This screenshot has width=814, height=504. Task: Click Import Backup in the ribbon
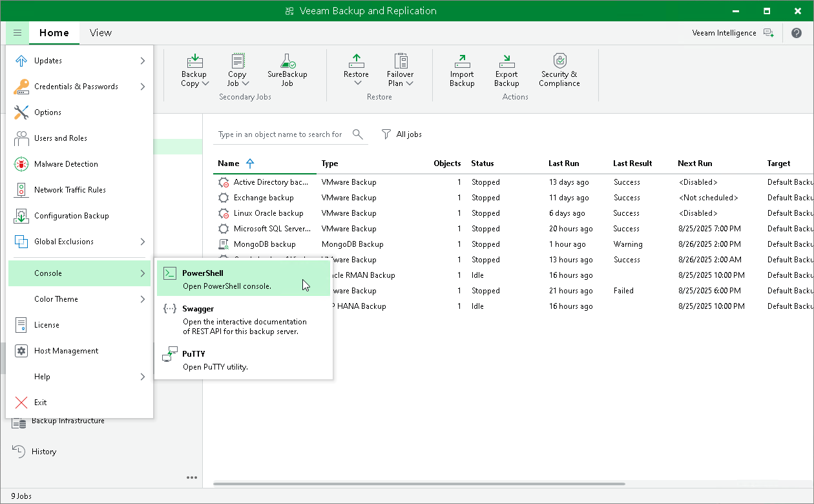click(462, 70)
